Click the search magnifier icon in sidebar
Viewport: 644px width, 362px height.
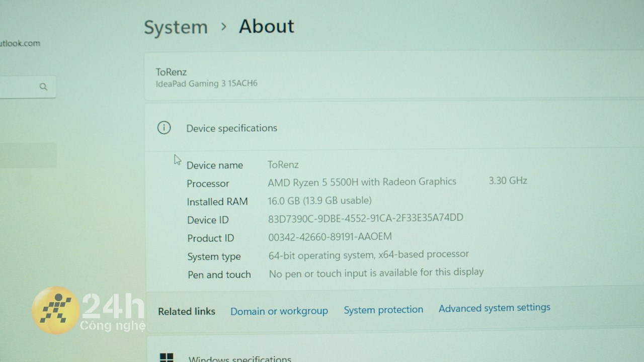pyautogui.click(x=43, y=87)
